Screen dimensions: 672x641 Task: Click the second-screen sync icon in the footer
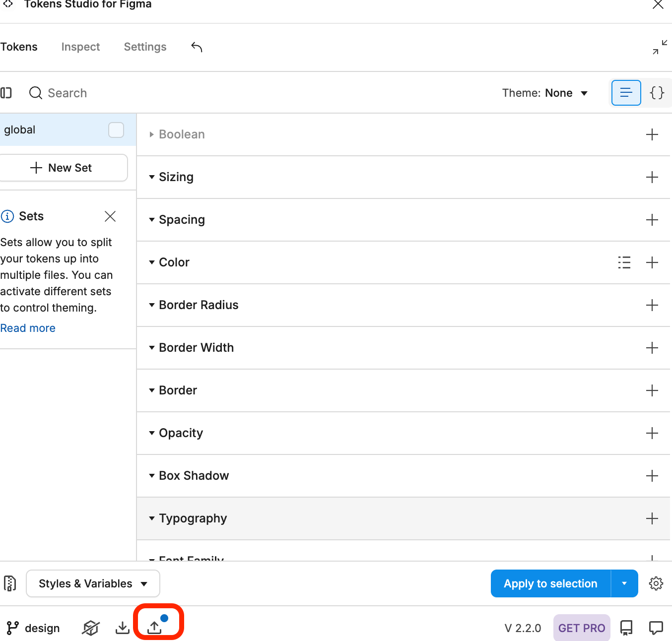(91, 628)
